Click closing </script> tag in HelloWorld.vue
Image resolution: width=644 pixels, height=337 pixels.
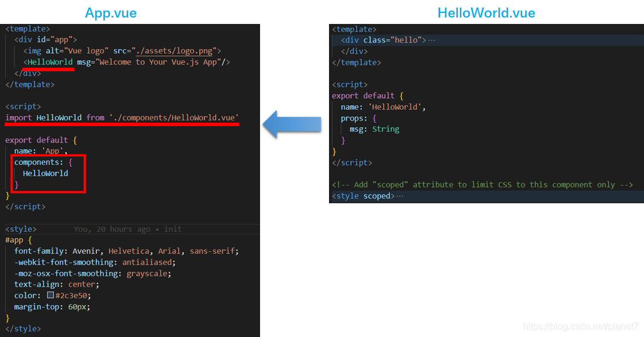(x=352, y=162)
